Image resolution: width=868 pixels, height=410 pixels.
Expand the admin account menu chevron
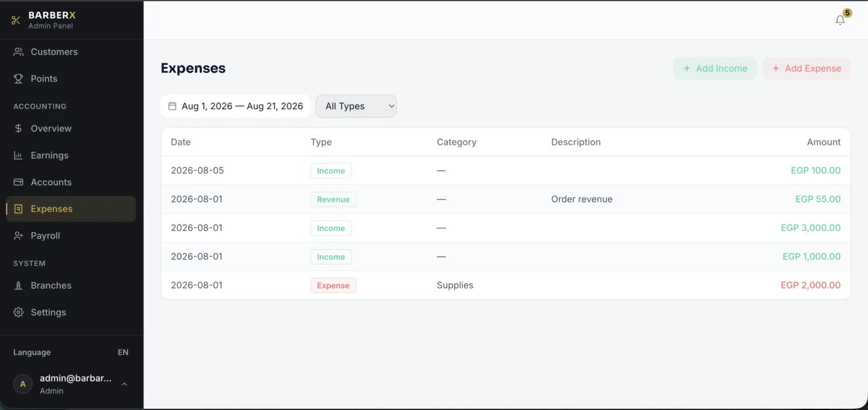pos(124,384)
